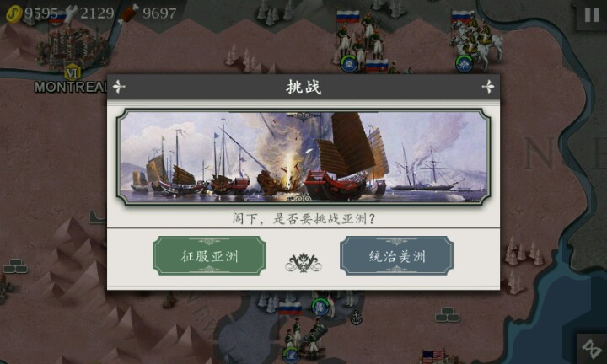607x364 pixels.
Task: Click the 挑战 dialog title bar
Action: pyautogui.click(x=303, y=87)
